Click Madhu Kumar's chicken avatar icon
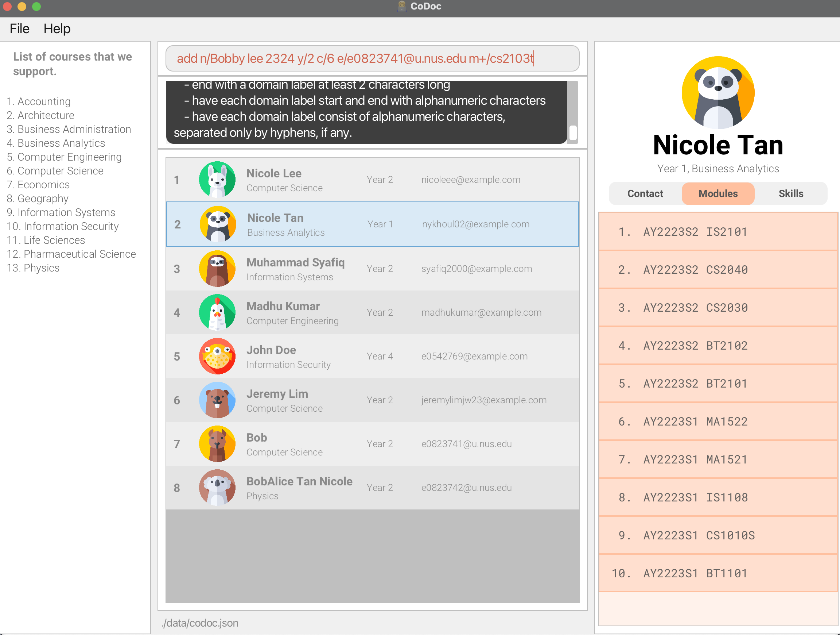Screen dimensions: 840x635 click(217, 312)
